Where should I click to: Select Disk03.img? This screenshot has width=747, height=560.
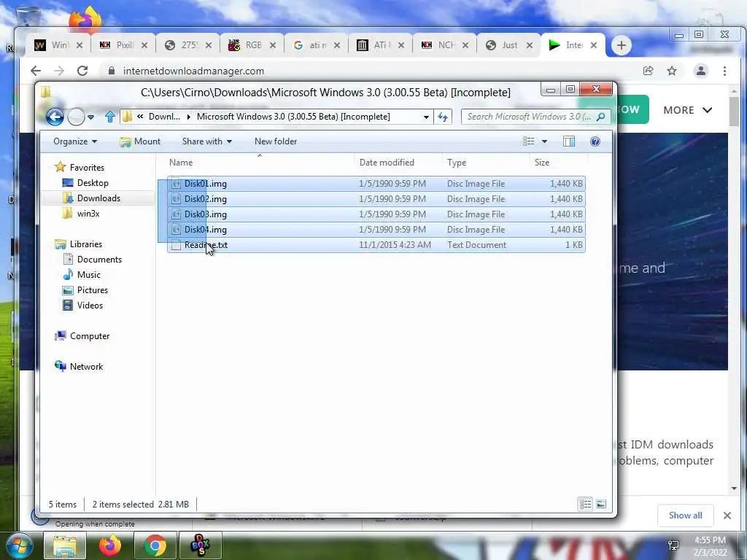click(376, 214)
